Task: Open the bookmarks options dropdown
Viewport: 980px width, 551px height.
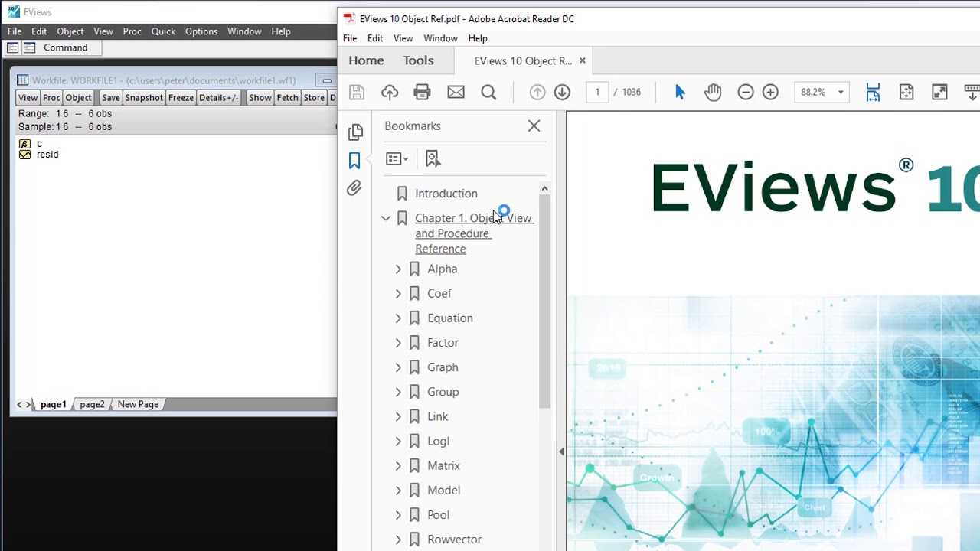Action: tap(397, 158)
